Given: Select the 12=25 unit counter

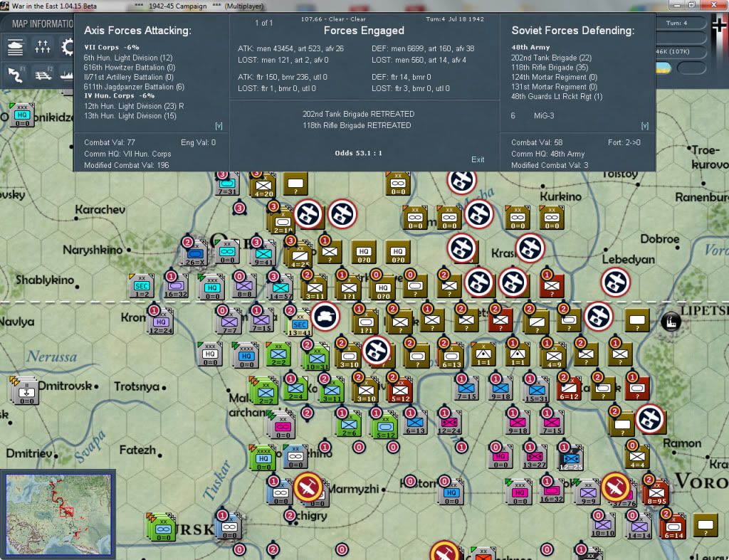Looking at the screenshot, I should pos(571,458).
